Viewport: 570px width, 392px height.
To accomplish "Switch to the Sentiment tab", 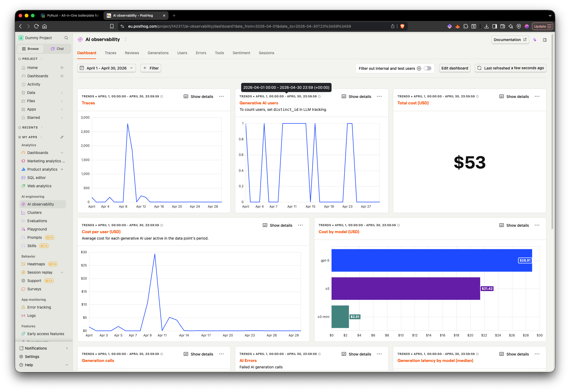I will (x=241, y=53).
